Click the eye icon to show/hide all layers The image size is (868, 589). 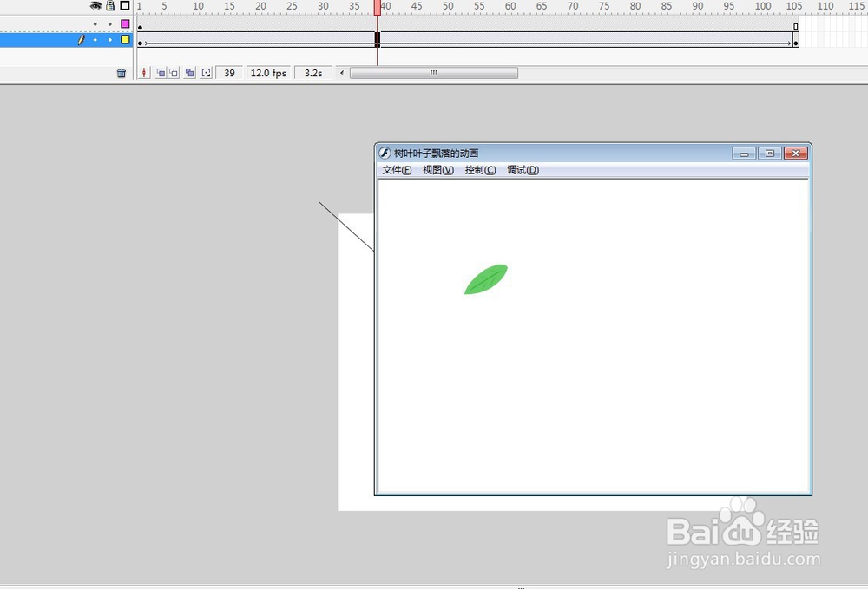95,5
